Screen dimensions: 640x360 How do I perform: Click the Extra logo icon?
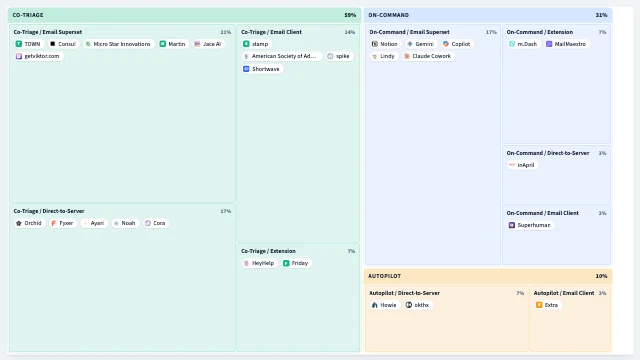(539, 305)
